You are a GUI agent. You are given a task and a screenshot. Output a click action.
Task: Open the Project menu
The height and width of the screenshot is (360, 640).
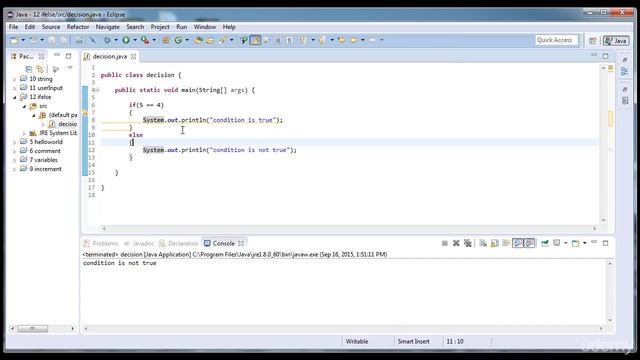pos(160,27)
